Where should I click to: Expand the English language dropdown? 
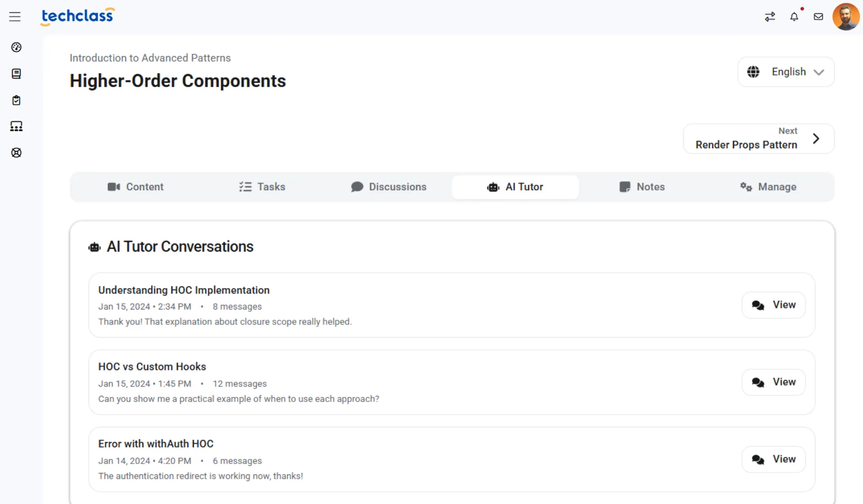[786, 72]
